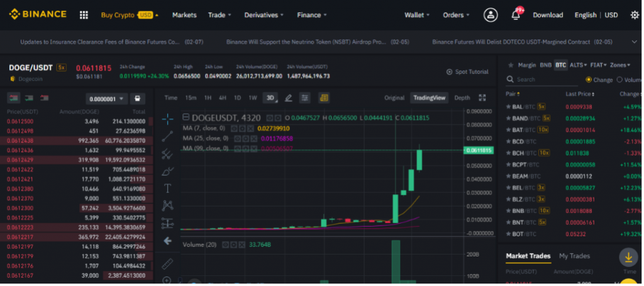This screenshot has height=286, width=644.
Task: Select the crosshair cursor tool
Action: tap(167, 119)
